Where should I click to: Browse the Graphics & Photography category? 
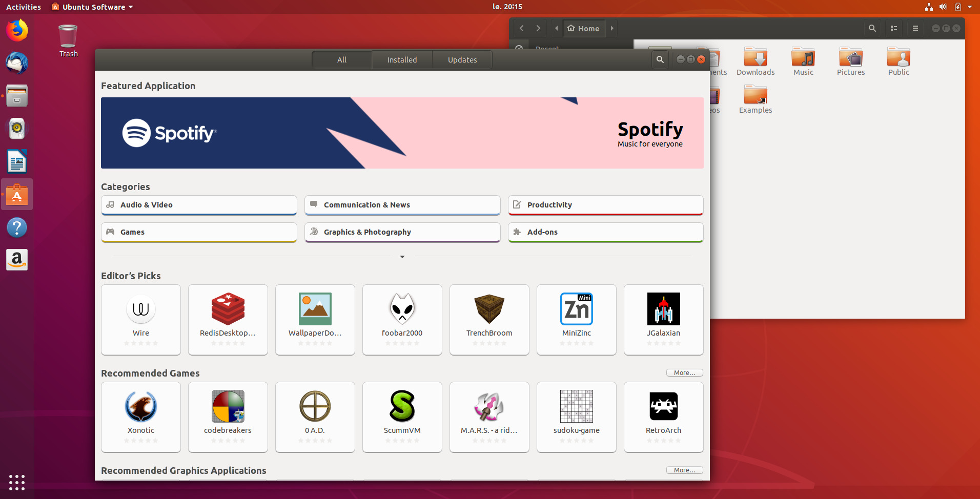click(x=402, y=232)
